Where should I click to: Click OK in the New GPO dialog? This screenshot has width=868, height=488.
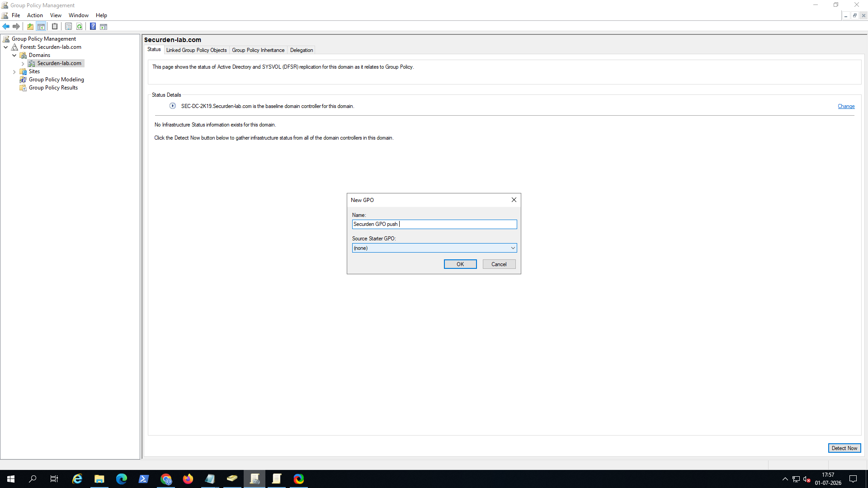click(x=460, y=264)
